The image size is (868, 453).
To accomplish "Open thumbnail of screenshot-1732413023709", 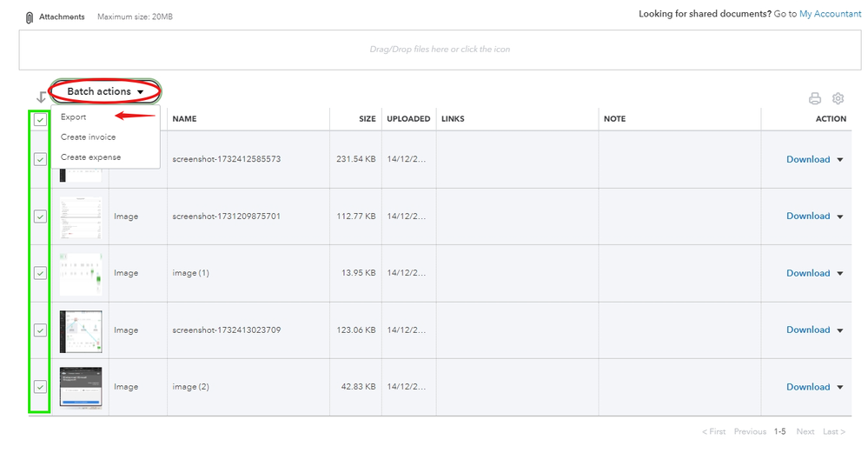I will click(x=81, y=330).
